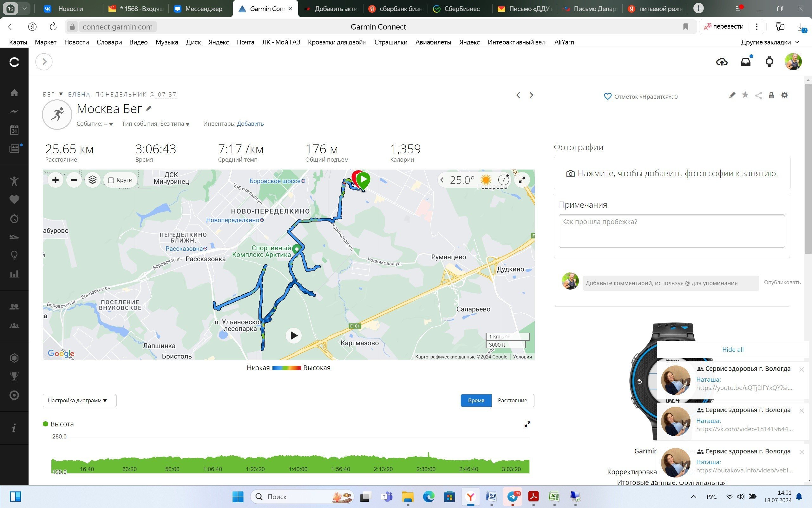Image resolution: width=812 pixels, height=508 pixels.
Task: Open the Авиабилеты bookmark
Action: point(433,42)
